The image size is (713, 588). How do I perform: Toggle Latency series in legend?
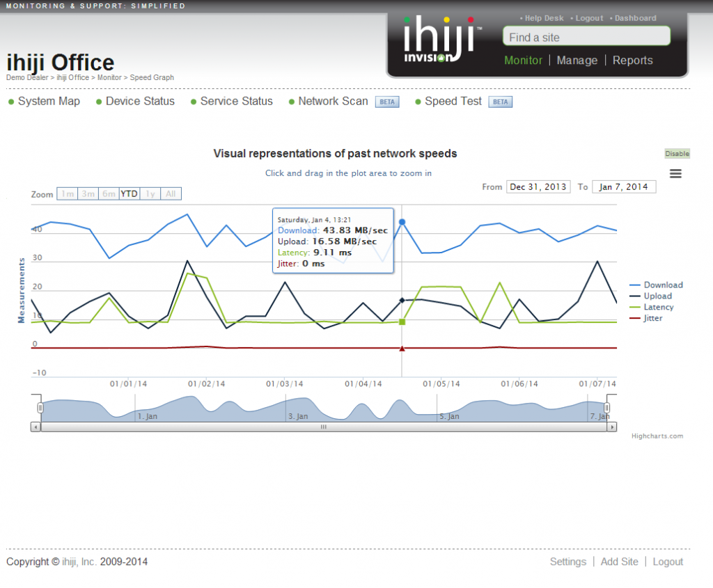652,307
